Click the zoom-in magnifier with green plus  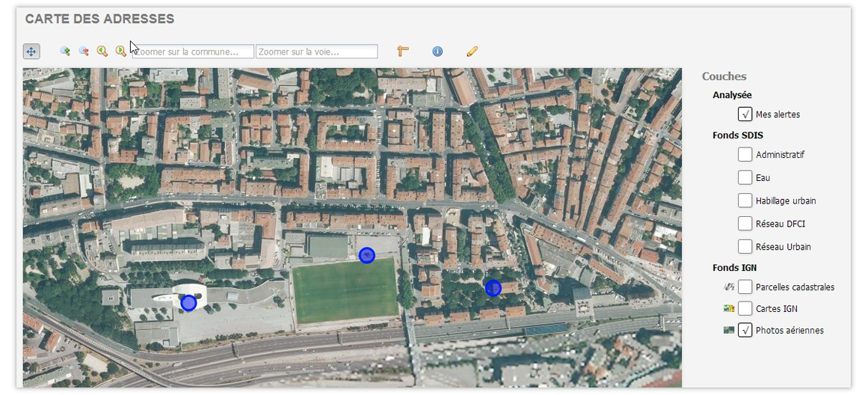65,52
